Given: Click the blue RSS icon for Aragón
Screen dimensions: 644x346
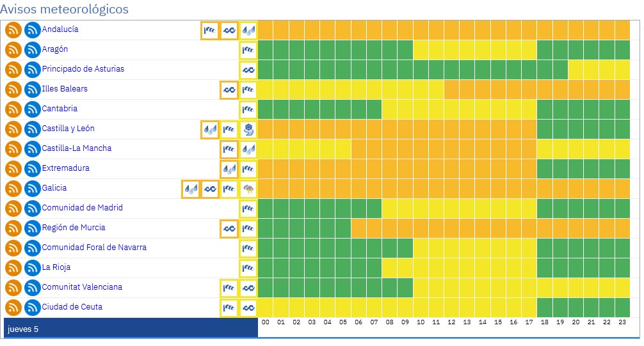Looking at the screenshot, I should [x=33, y=50].
